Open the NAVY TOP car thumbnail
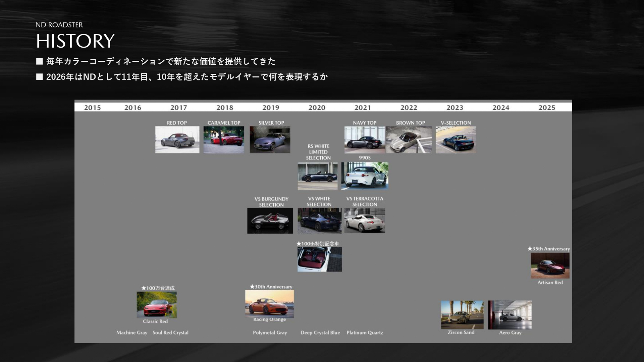Screen dimensions: 644x362 [365, 140]
